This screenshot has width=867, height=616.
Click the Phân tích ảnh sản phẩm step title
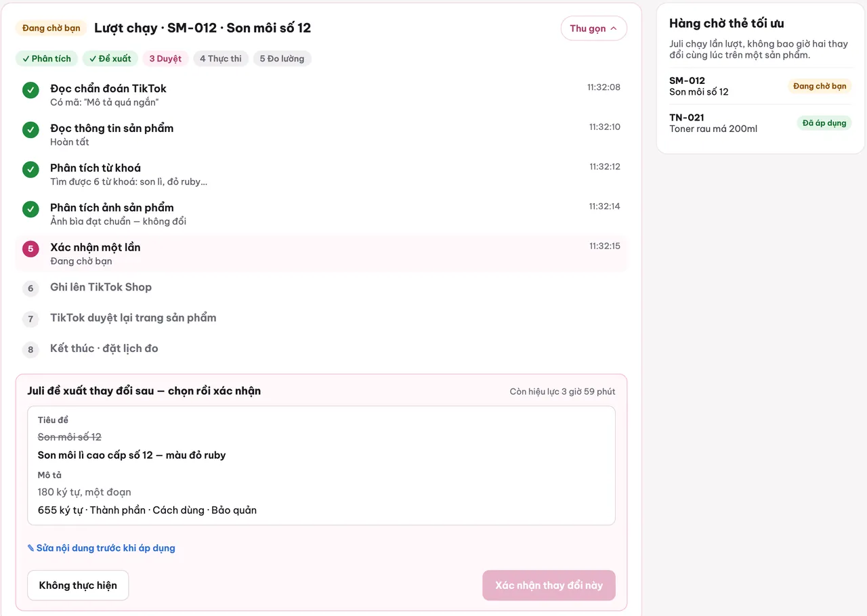click(x=112, y=208)
